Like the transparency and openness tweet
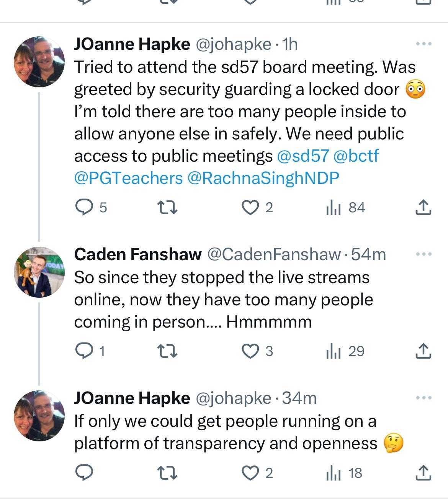448x500 pixels. [257, 473]
